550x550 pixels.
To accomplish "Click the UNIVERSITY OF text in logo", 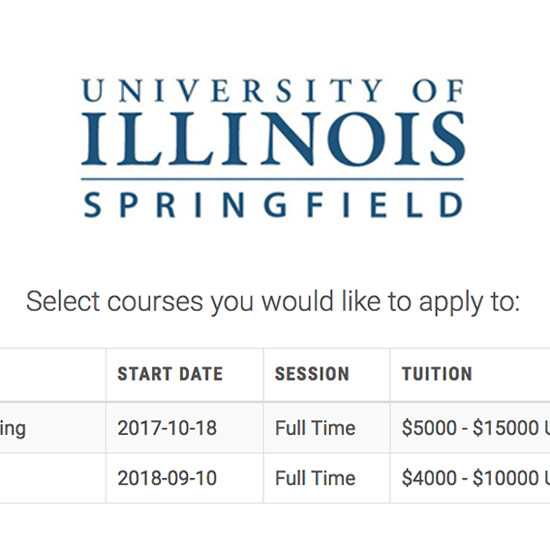I will pyautogui.click(x=273, y=90).
